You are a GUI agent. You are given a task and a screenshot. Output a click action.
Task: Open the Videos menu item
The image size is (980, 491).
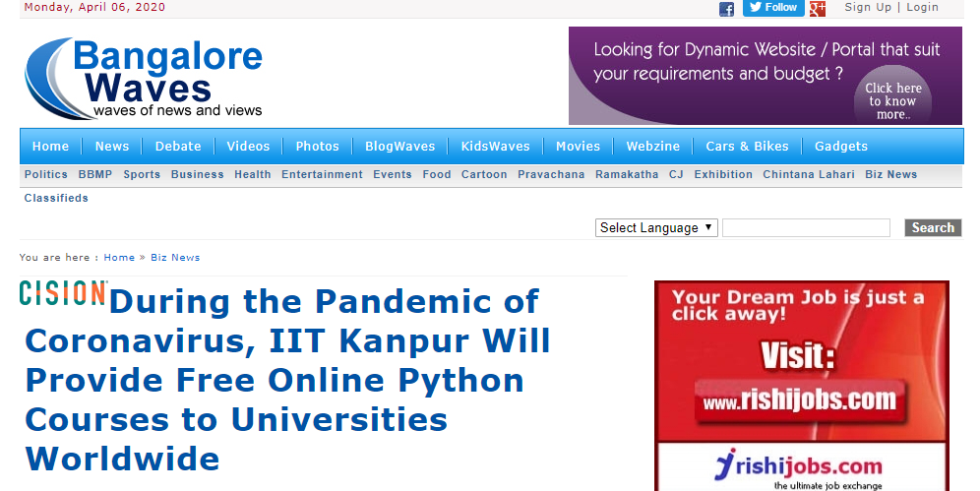(x=248, y=147)
